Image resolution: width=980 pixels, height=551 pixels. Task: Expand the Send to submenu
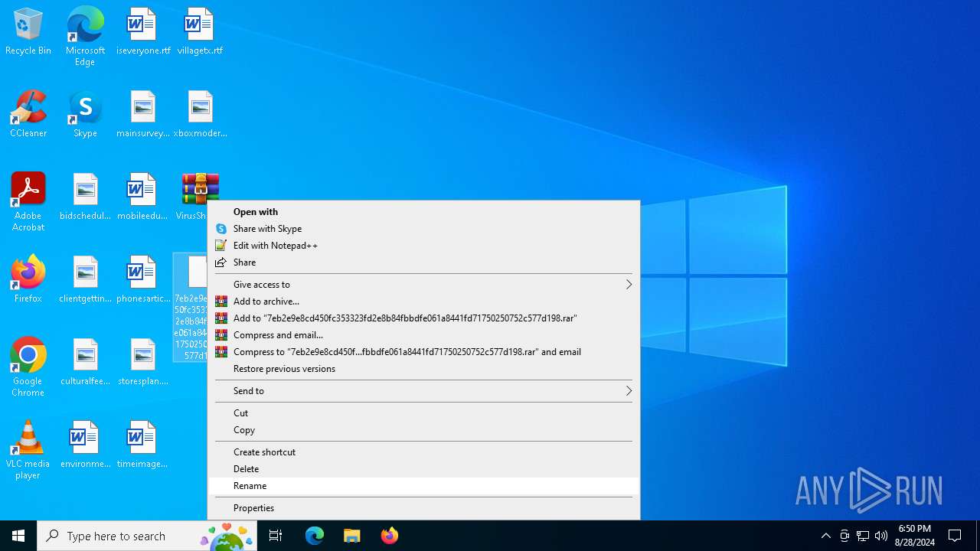(x=423, y=391)
